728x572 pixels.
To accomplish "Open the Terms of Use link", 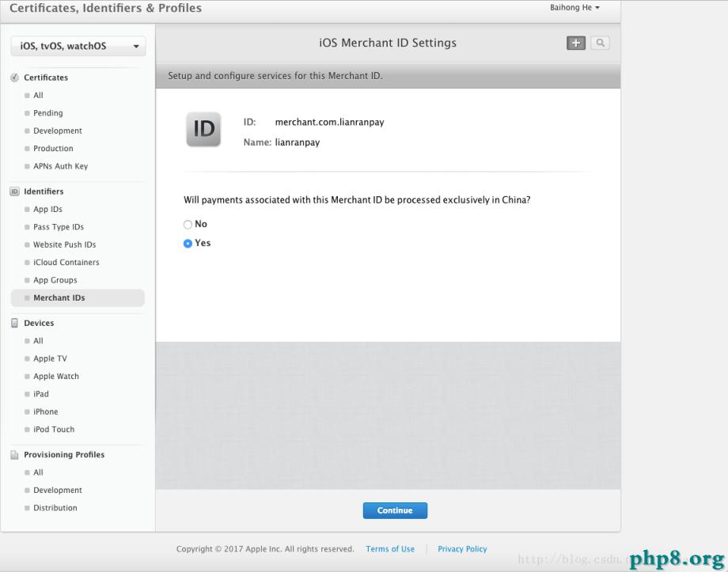I will [x=390, y=549].
